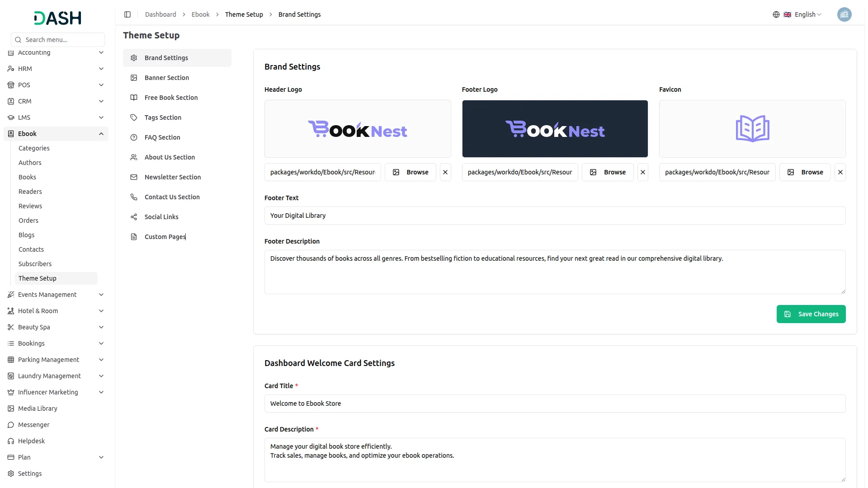
Task: Open Theme Setup in Ebook submenu
Action: click(x=56, y=278)
